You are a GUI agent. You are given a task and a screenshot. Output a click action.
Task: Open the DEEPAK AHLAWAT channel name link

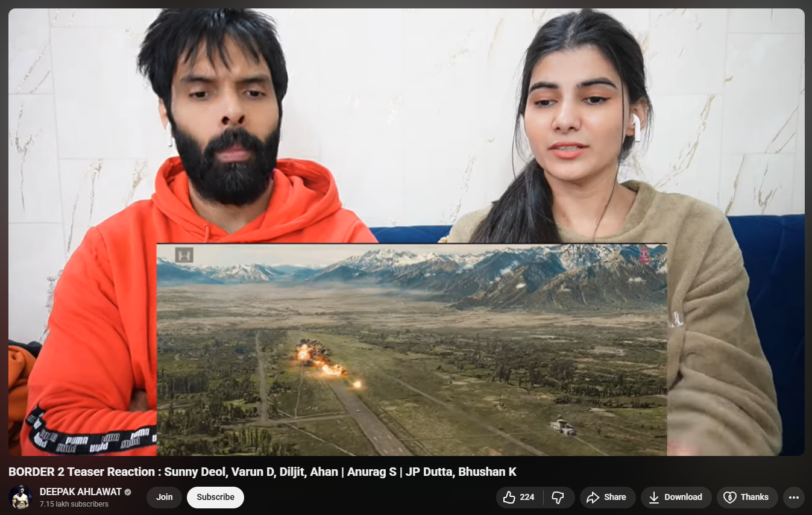(81, 492)
